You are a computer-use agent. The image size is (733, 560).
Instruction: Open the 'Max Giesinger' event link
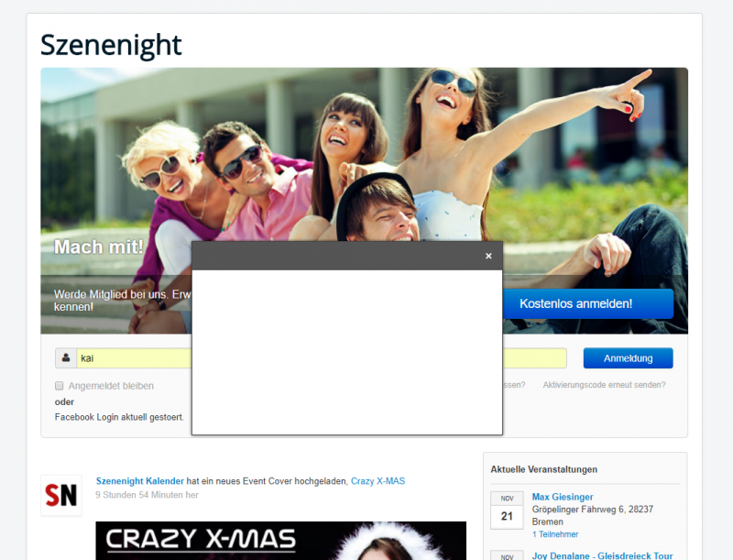pos(563,497)
